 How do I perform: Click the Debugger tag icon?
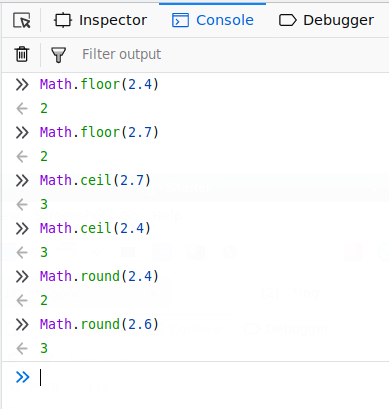click(287, 20)
